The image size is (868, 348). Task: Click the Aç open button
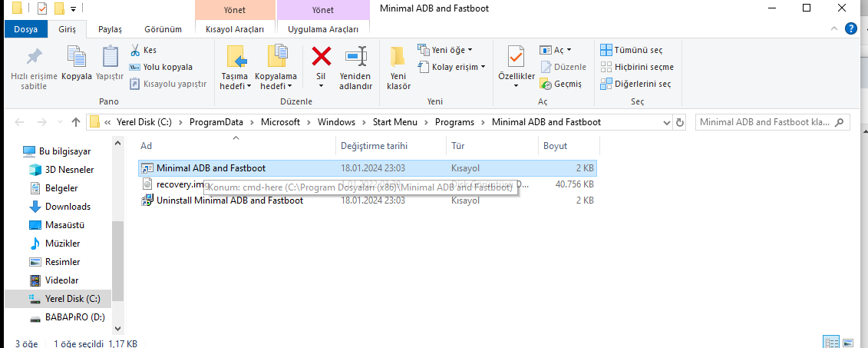(555, 50)
